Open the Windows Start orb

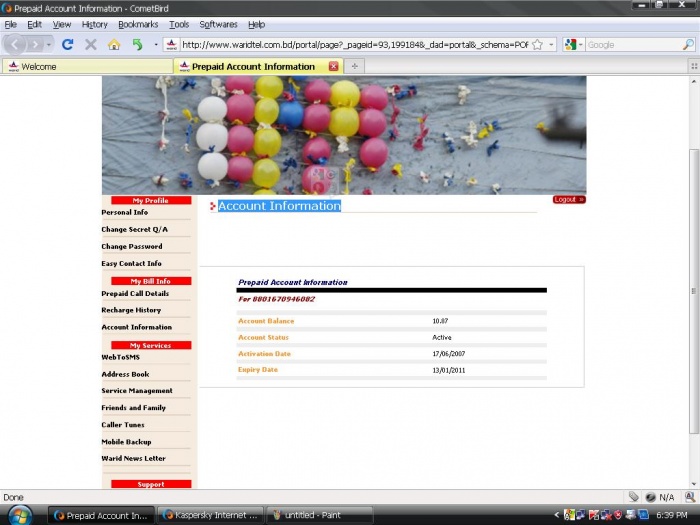coord(20,515)
